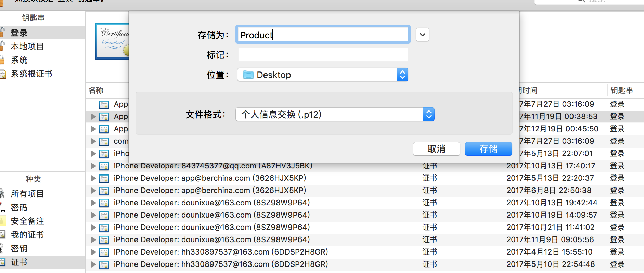644x273 pixels.
Task: Select 我的证书 category in sidebar
Action: coord(27,235)
